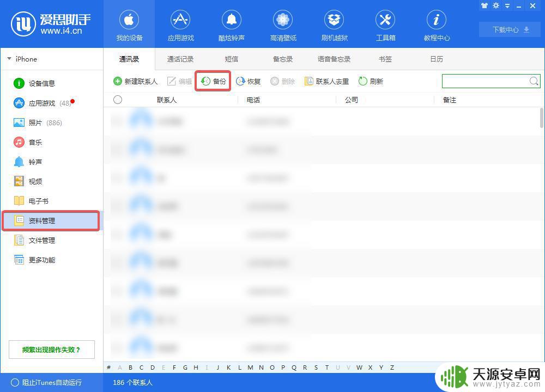The width and height of the screenshot is (545, 392).
Task: Click the skin shirt icon in title bar
Action: point(485,5)
